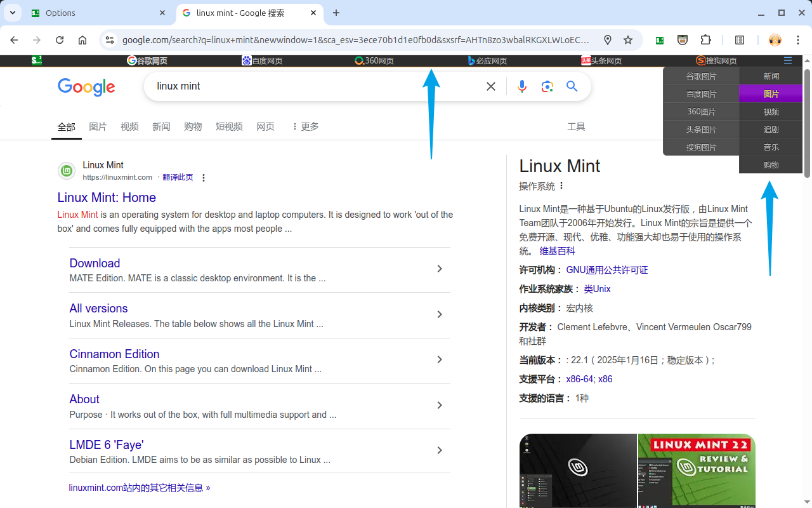Choose 百度图片 engine
Screen dimensions: 812x508
(x=701, y=94)
